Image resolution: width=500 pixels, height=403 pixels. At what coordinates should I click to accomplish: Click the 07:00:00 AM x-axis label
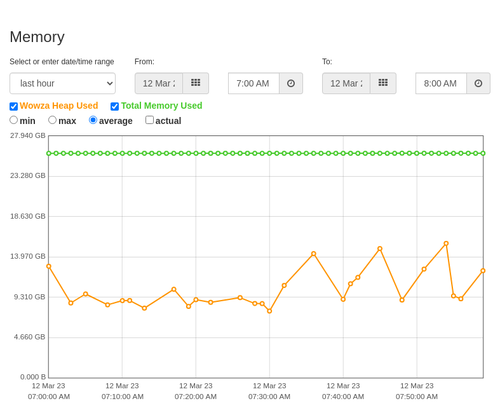coord(49,397)
